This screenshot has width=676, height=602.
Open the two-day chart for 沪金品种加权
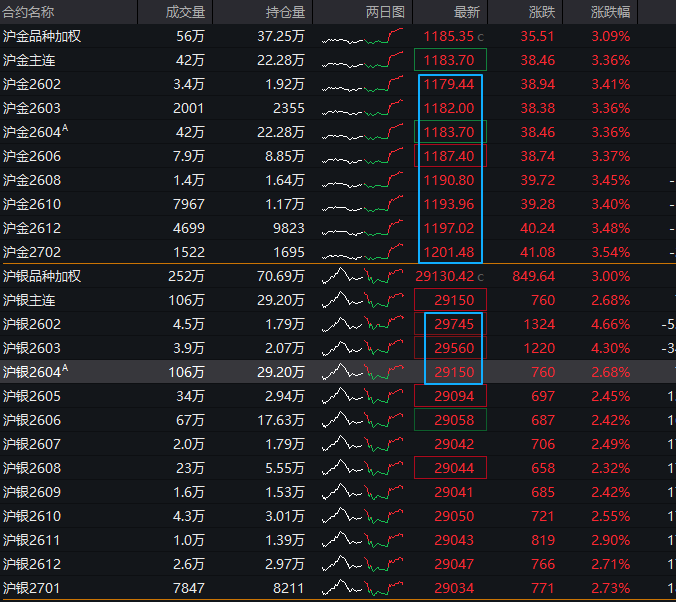(362, 36)
